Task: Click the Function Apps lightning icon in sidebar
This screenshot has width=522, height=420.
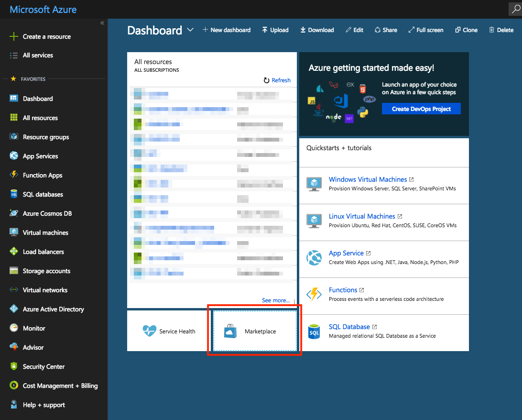Action: point(14,175)
